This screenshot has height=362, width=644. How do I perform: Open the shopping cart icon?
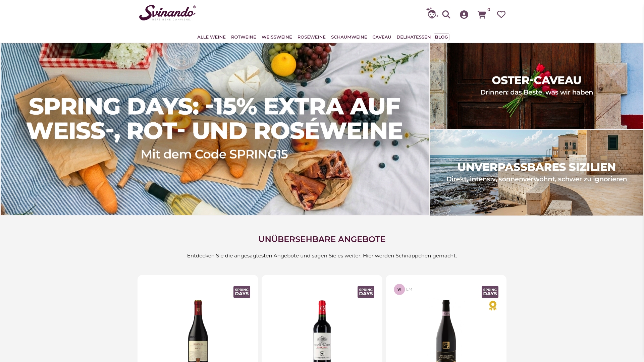tap(482, 15)
